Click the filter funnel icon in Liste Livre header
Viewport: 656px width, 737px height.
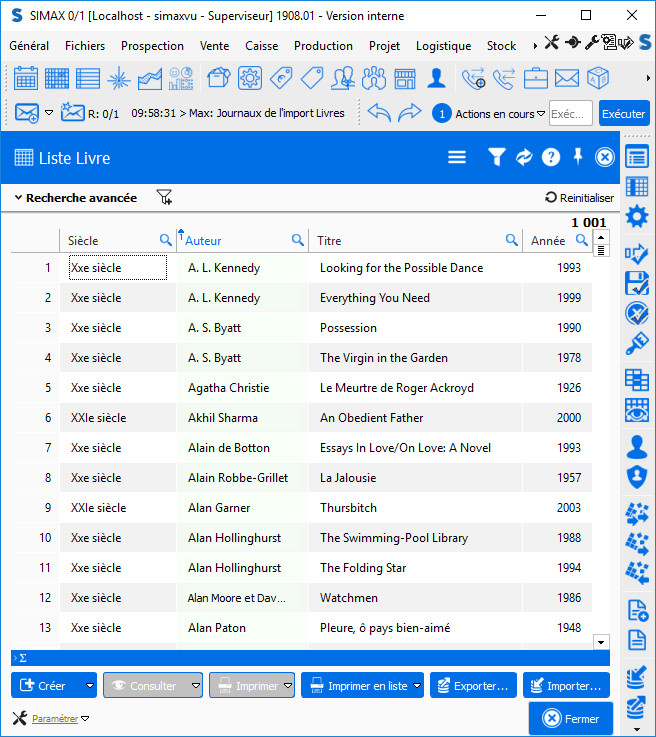point(496,157)
